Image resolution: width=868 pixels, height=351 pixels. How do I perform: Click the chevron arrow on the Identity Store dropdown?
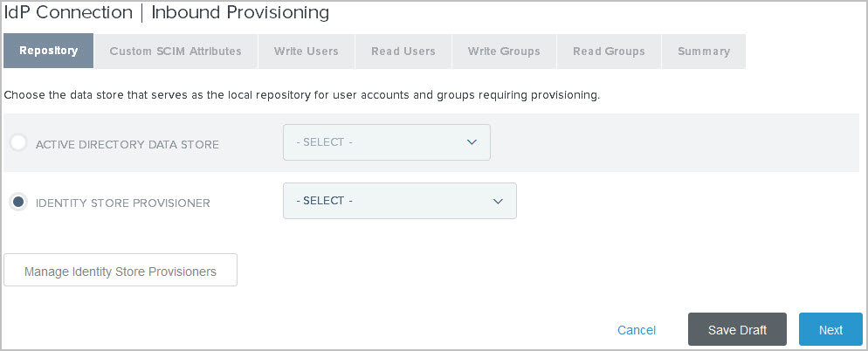498,201
